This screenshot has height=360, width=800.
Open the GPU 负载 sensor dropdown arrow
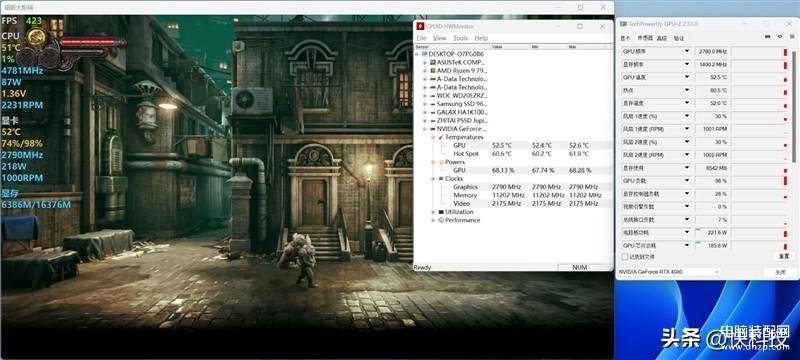coord(687,181)
